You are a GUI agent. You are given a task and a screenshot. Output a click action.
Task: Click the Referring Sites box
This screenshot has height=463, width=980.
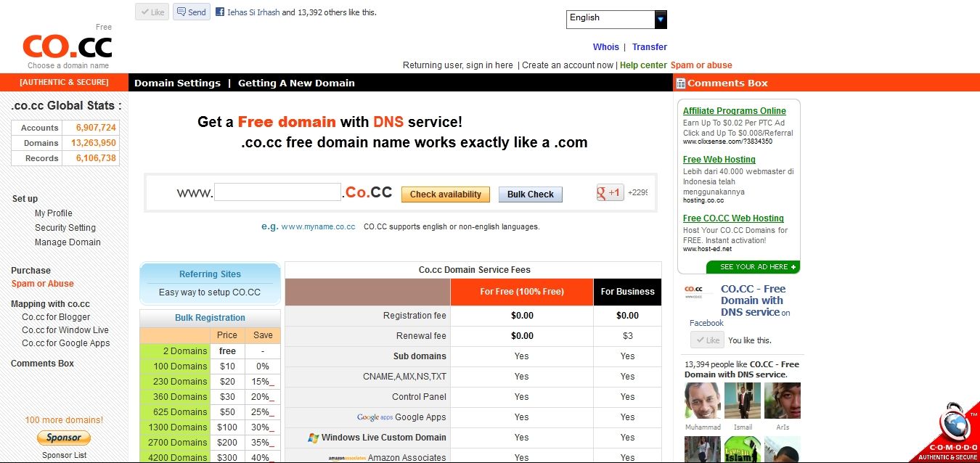pyautogui.click(x=210, y=284)
